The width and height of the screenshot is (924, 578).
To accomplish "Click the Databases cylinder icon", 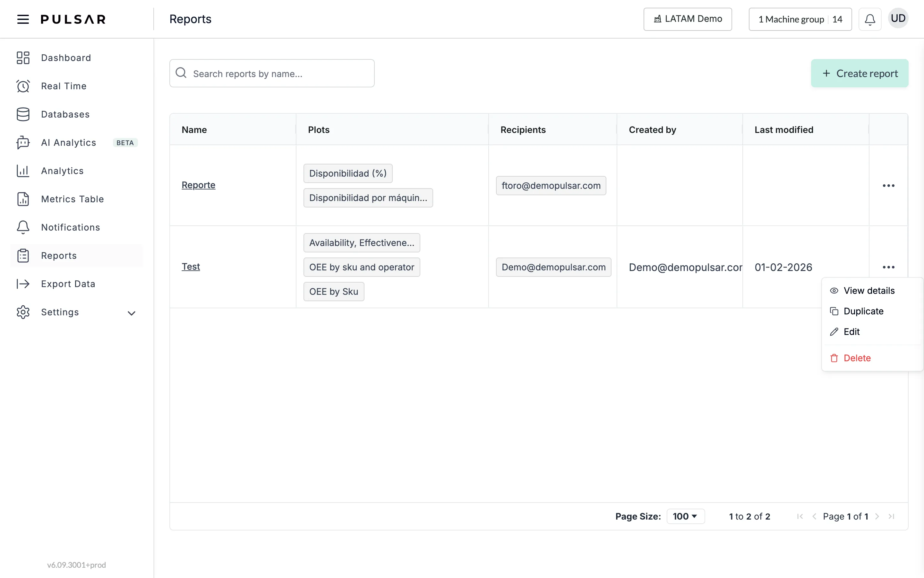I will pos(23,114).
